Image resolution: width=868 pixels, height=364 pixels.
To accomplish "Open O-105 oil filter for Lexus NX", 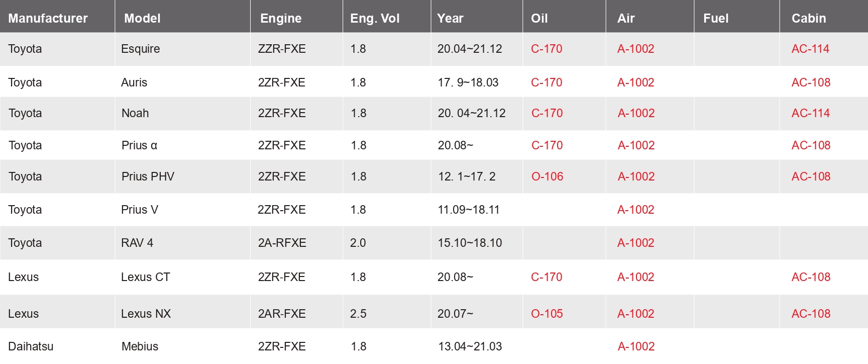I will click(x=547, y=314).
